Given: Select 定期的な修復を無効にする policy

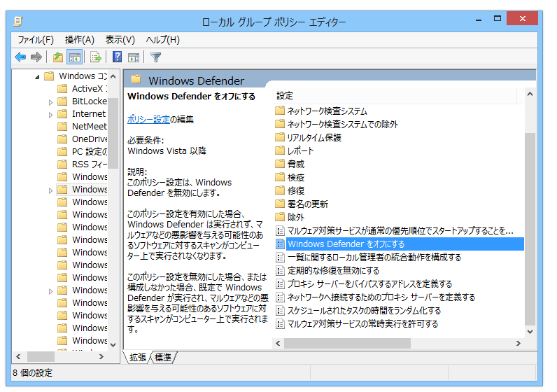Looking at the screenshot, I should tap(327, 270).
